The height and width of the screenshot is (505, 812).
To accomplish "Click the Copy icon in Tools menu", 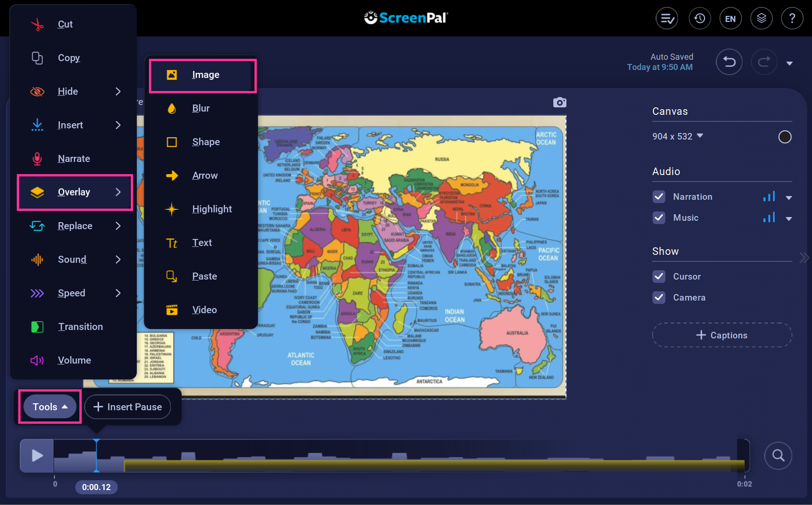I will coord(37,58).
